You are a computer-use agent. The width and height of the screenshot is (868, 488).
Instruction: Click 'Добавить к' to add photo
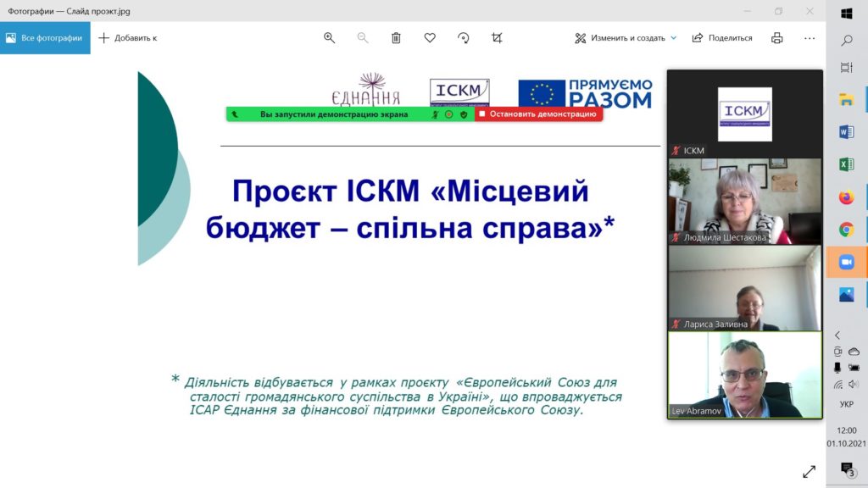pyautogui.click(x=128, y=38)
